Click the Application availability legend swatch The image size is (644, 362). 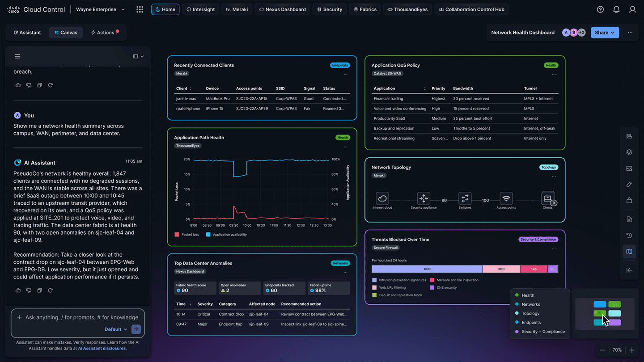click(x=208, y=235)
